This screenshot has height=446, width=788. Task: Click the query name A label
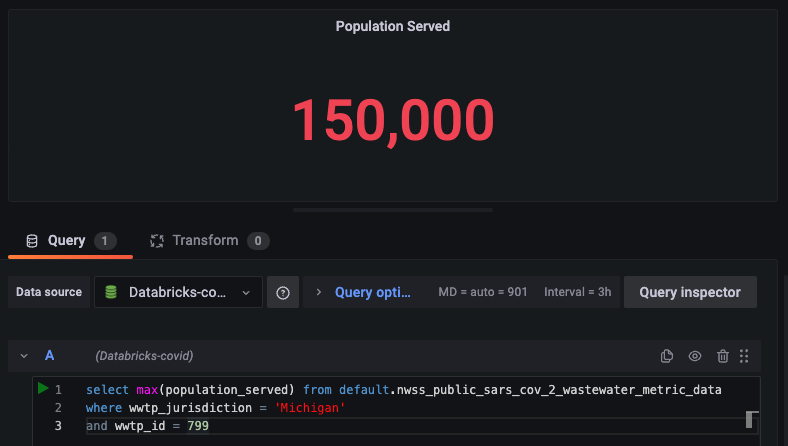tap(49, 356)
